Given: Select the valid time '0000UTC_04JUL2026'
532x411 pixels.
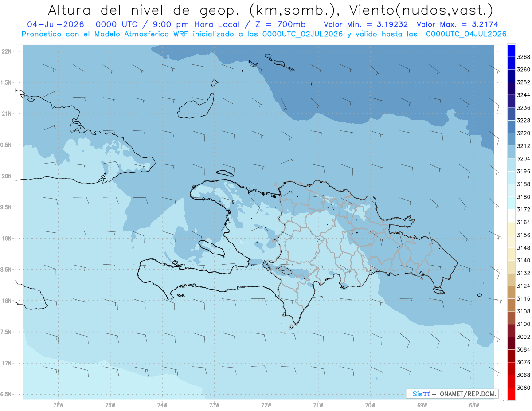Looking at the screenshot, I should (466, 34).
